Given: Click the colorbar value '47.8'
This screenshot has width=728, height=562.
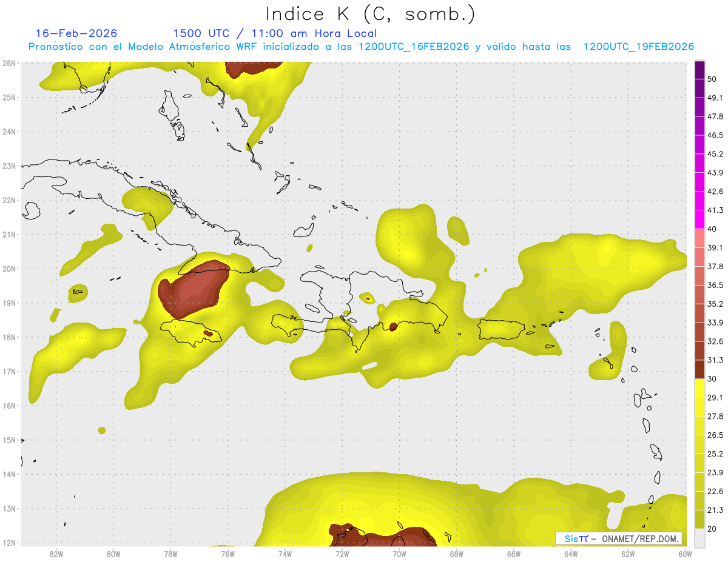Looking at the screenshot, I should click(715, 116).
